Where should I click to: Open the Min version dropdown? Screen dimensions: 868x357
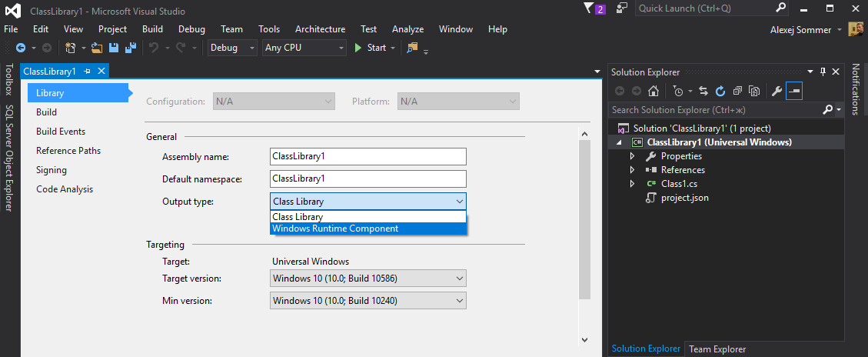pos(368,301)
